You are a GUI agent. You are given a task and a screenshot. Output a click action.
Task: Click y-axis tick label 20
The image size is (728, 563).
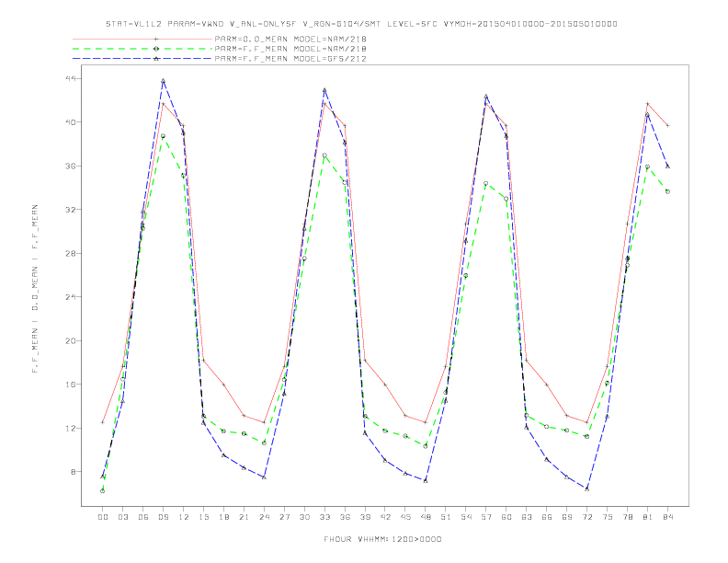(72, 340)
